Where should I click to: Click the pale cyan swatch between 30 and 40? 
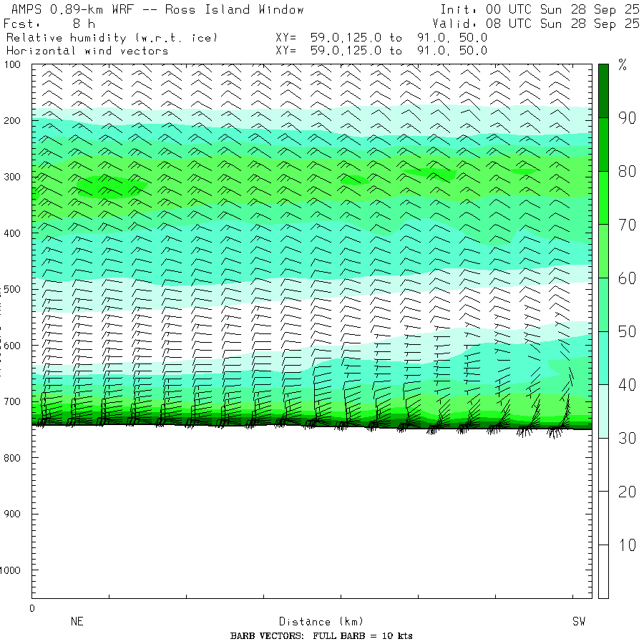603,411
